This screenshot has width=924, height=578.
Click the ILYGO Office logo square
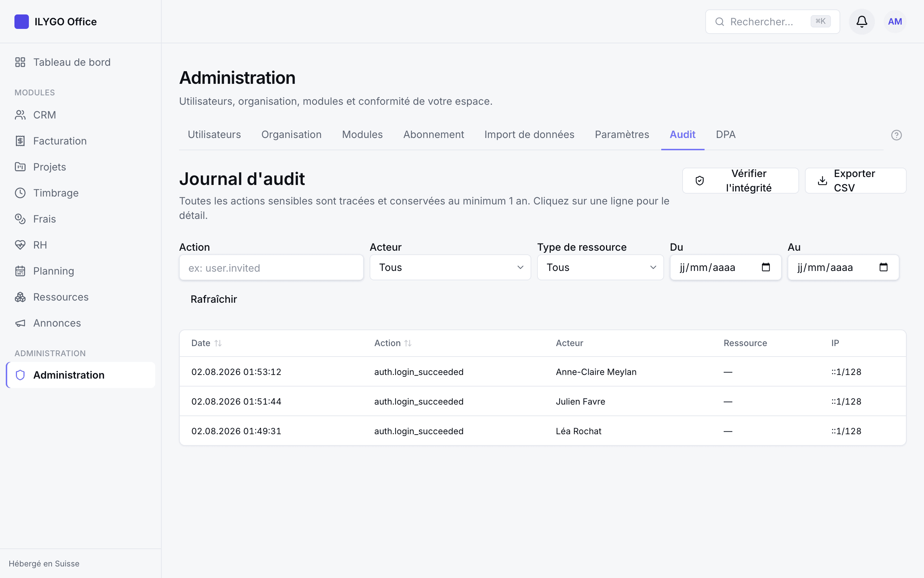[21, 21]
